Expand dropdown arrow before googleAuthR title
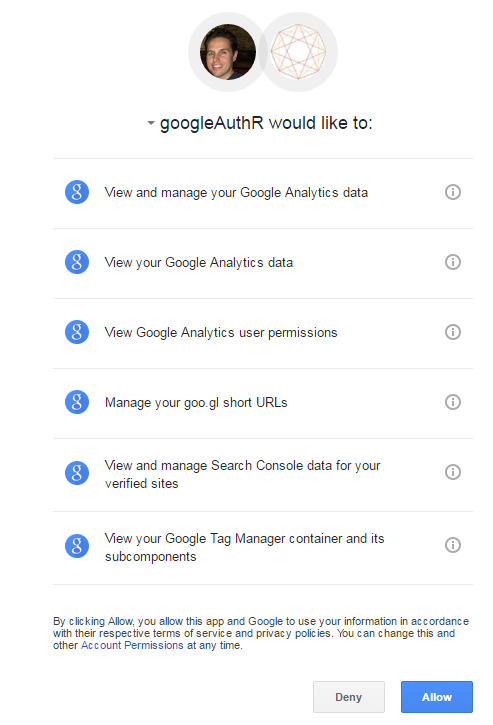 coord(151,123)
